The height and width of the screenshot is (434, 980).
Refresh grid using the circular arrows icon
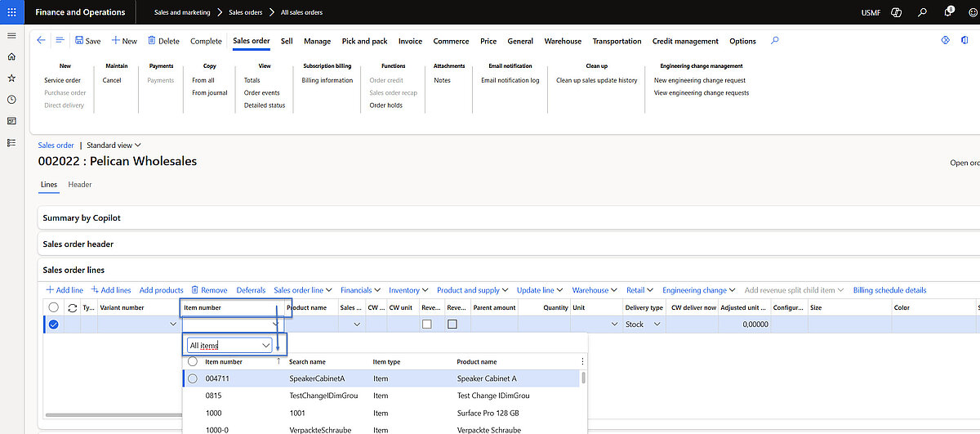click(72, 308)
